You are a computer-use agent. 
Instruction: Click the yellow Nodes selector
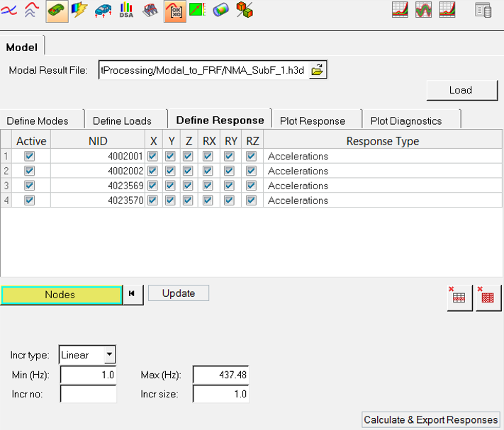click(x=60, y=295)
